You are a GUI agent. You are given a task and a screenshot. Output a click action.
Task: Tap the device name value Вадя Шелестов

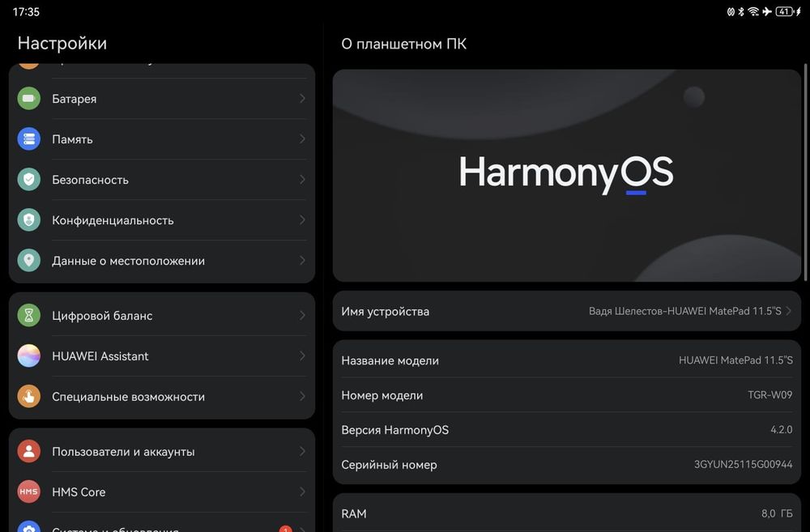(685, 311)
